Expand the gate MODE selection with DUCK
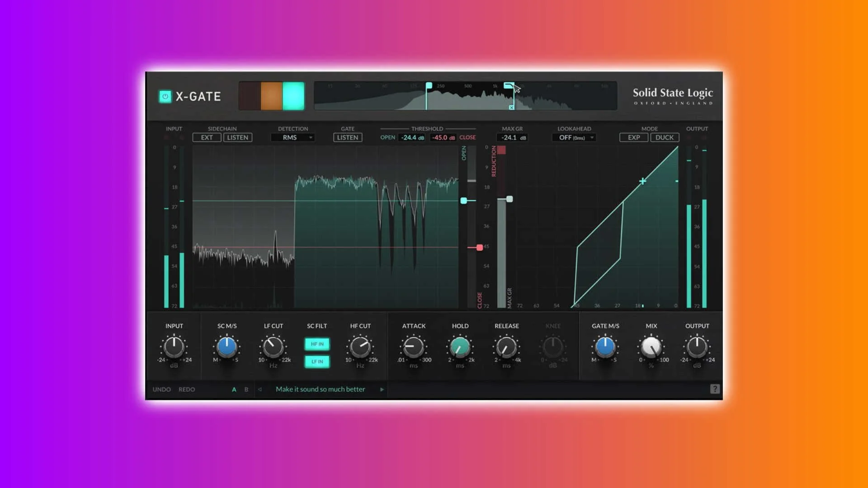The image size is (868, 488). pos(665,137)
